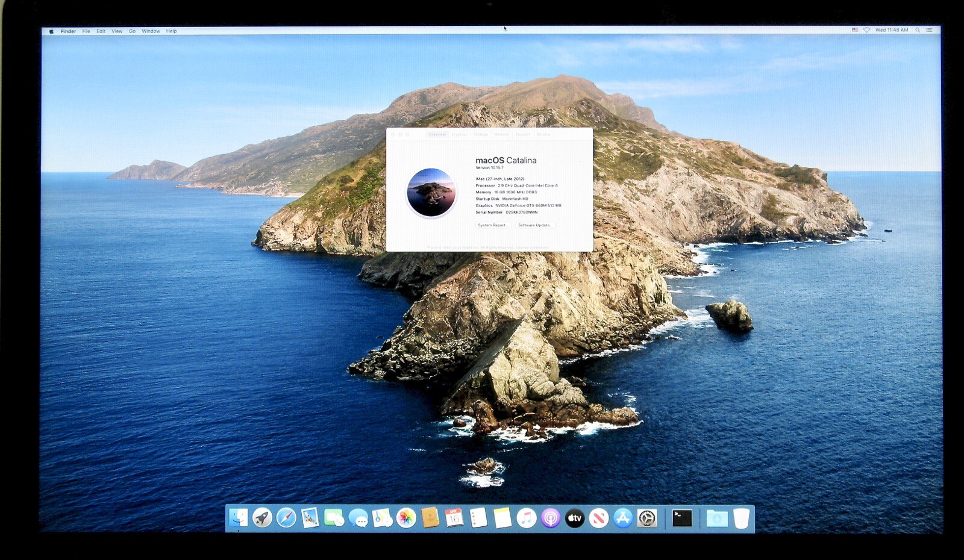
Task: Open Contacts book icon in dock
Action: click(x=430, y=517)
